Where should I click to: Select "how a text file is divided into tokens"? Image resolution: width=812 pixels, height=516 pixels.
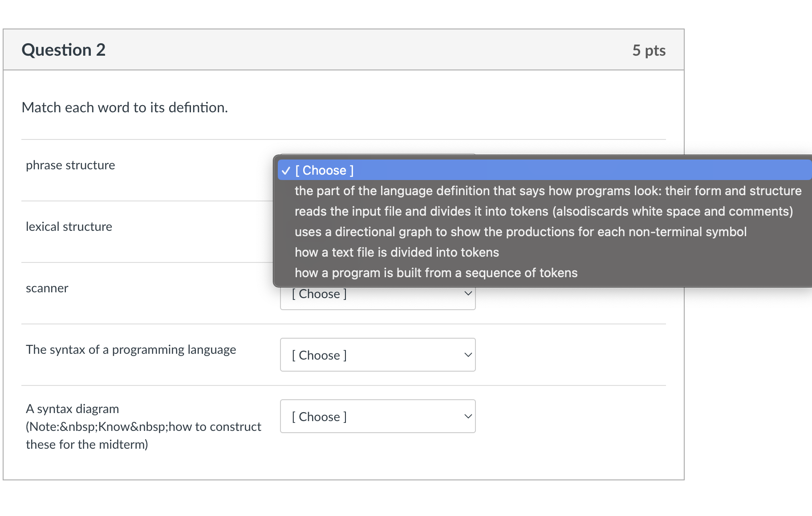pos(396,253)
